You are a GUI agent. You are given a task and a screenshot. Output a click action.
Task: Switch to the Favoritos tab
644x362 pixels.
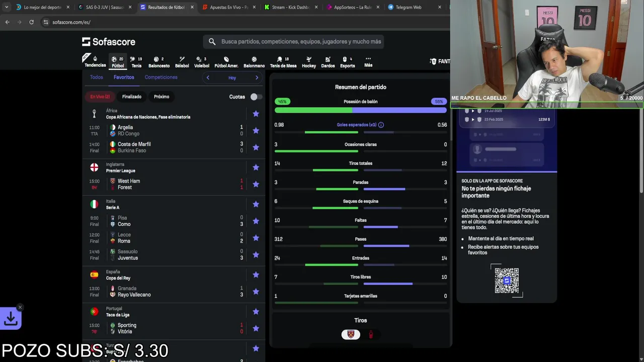(x=124, y=77)
